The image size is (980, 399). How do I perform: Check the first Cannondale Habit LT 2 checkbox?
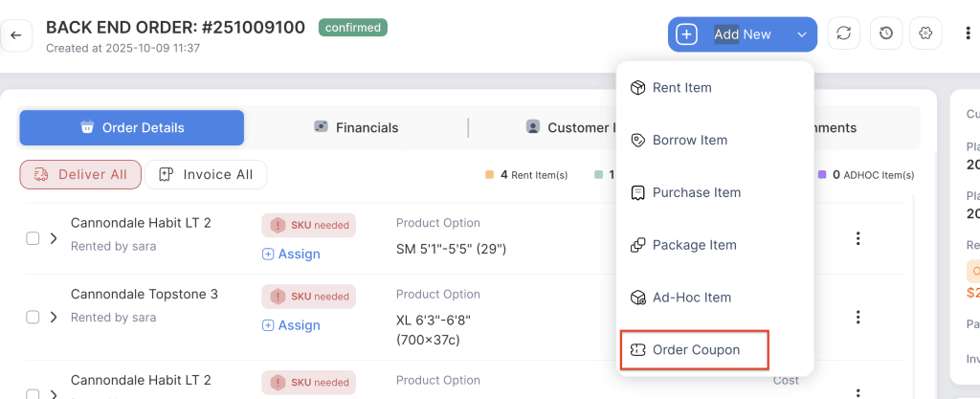pyautogui.click(x=33, y=238)
